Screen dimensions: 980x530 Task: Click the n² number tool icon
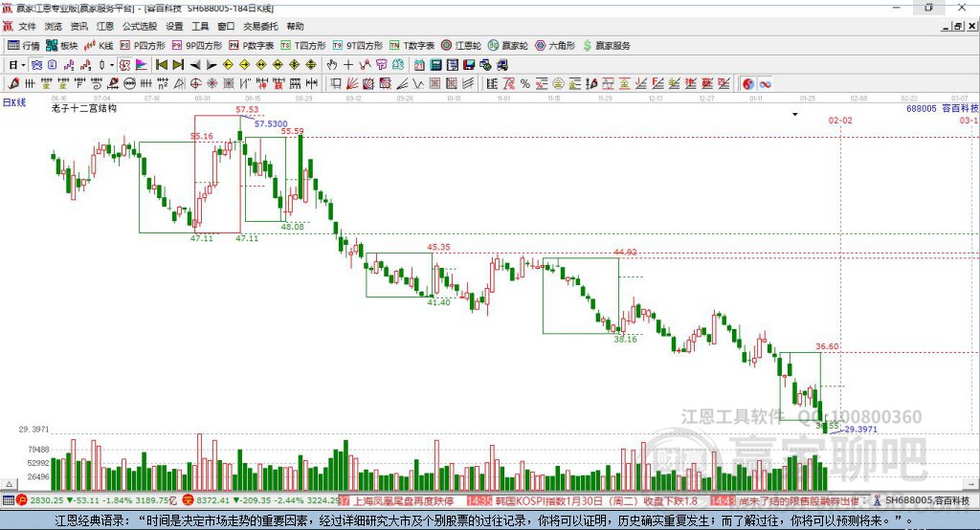163,83
